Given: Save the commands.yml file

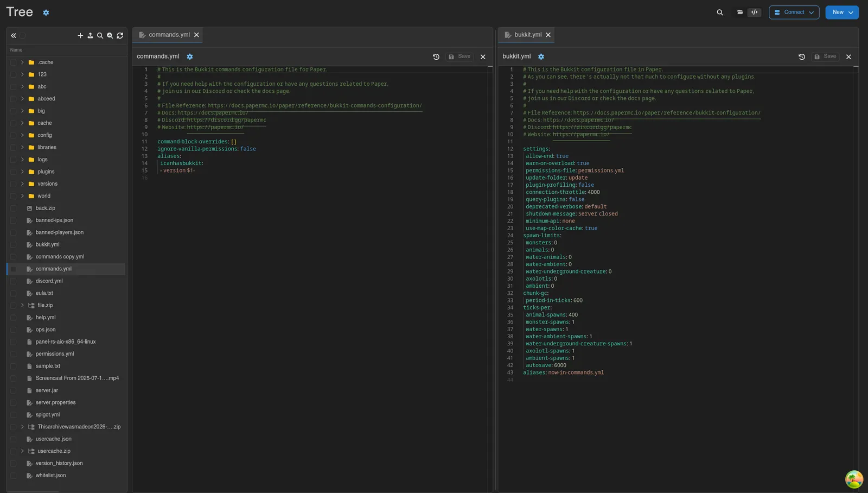Looking at the screenshot, I should click(x=459, y=56).
